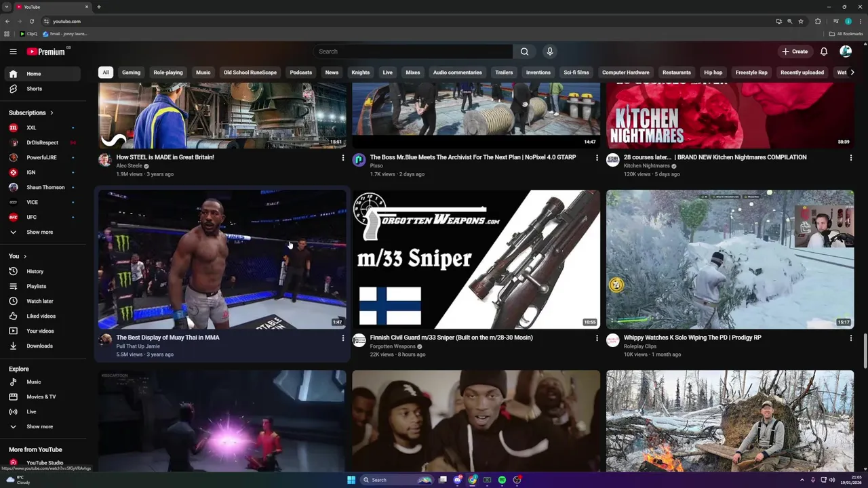Open the account avatar menu
This screenshot has width=868, height=488.
coord(846,52)
